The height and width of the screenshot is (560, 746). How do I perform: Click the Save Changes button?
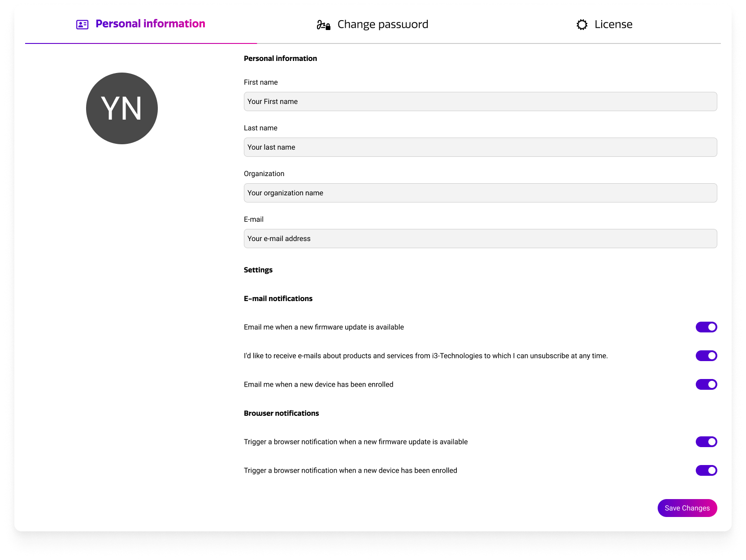pos(687,508)
